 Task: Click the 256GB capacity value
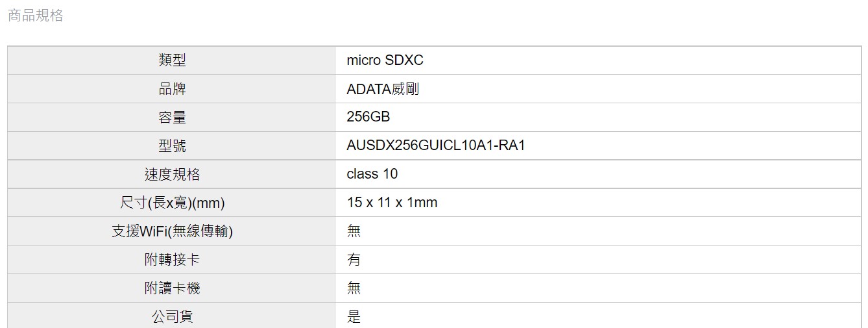pyautogui.click(x=368, y=118)
